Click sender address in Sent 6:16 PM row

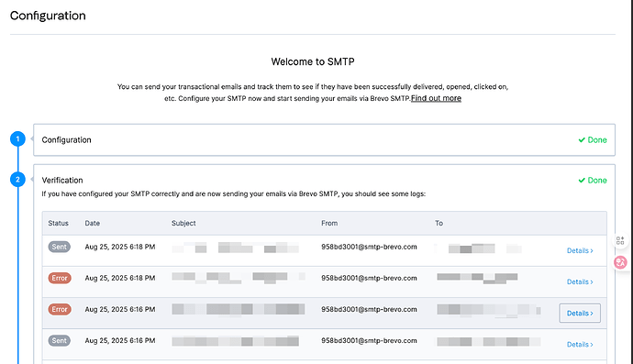[x=369, y=340]
